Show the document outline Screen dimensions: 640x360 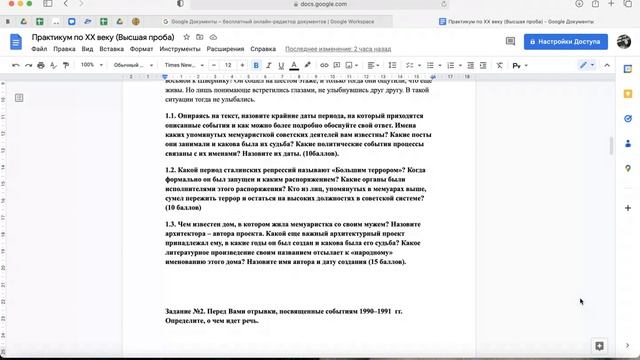coord(19,98)
